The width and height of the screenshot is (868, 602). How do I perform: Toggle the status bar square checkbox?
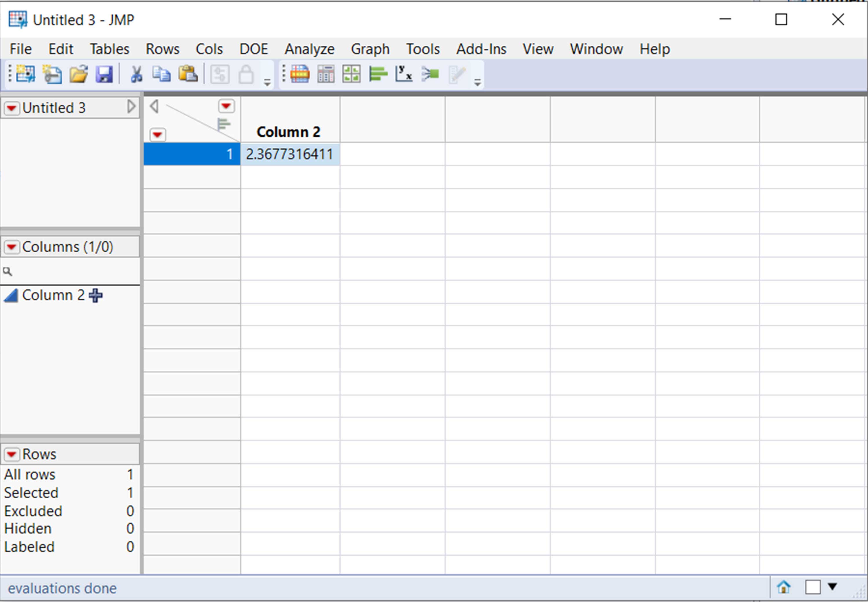(812, 587)
